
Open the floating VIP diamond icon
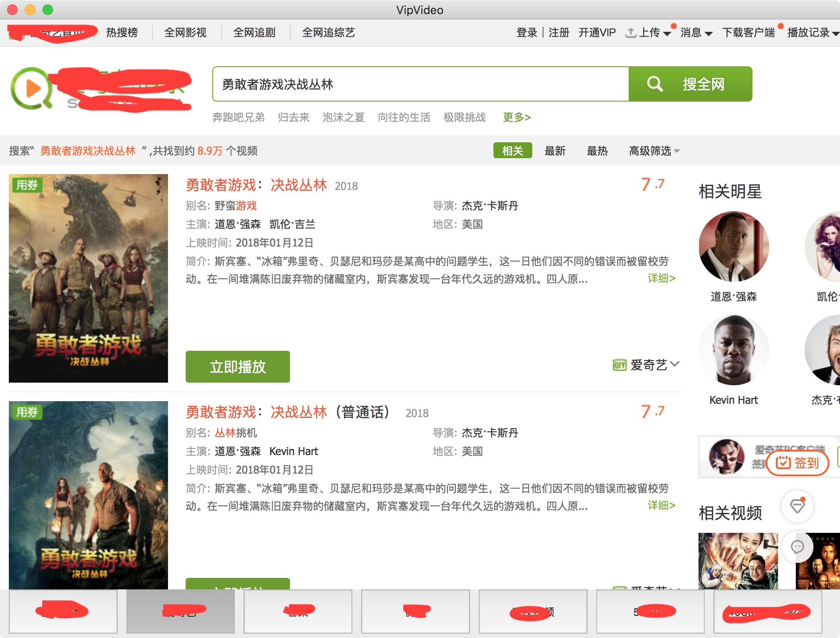[x=798, y=505]
